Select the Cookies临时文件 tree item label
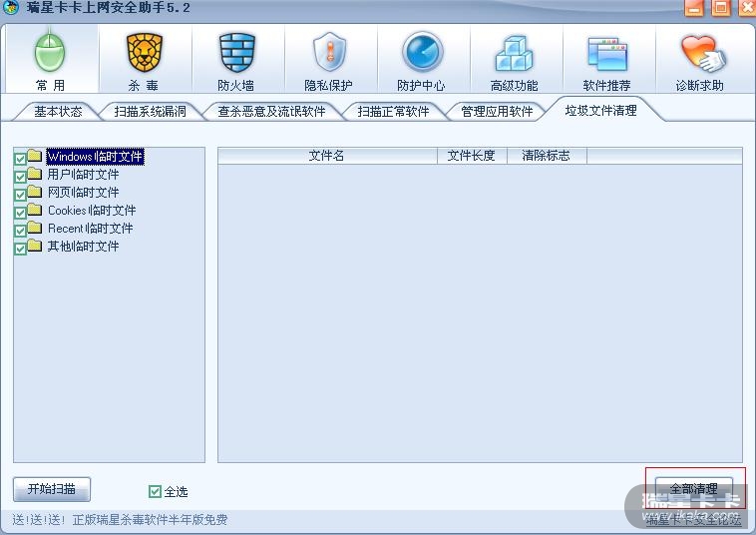 pos(92,210)
